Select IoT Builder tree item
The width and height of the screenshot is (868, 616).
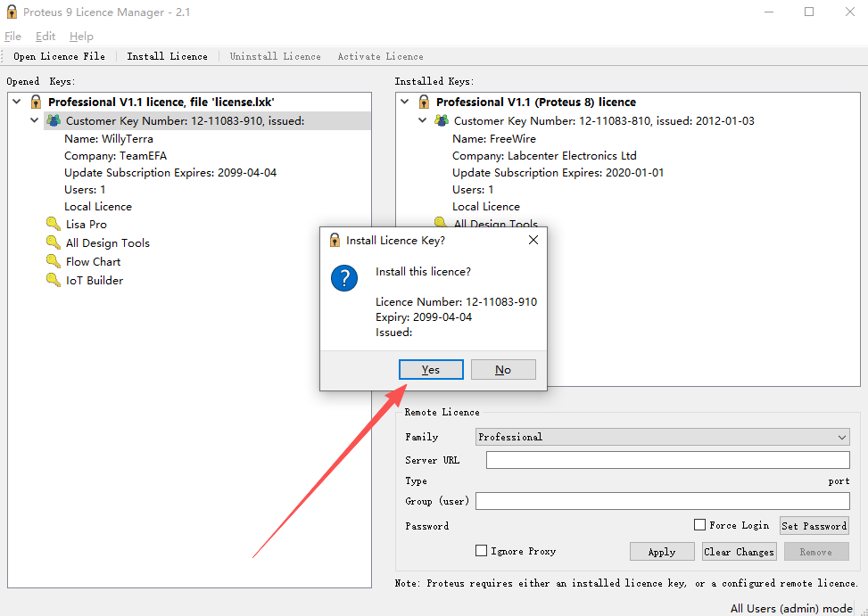tap(95, 280)
